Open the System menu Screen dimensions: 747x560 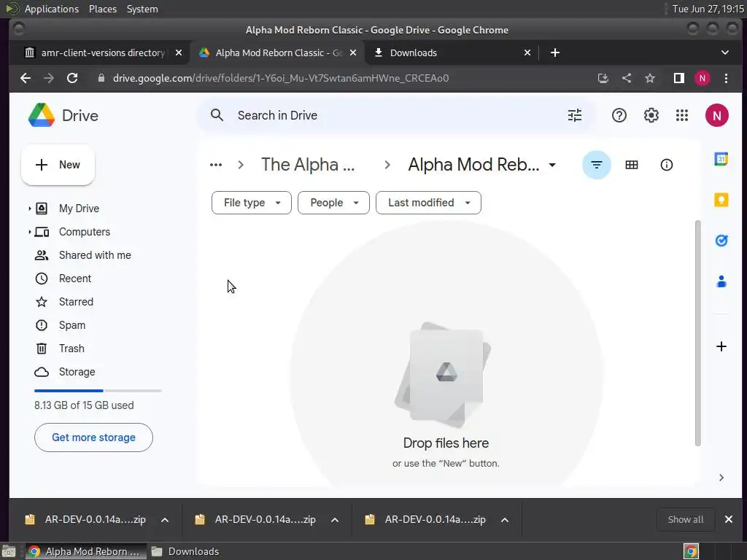click(142, 9)
